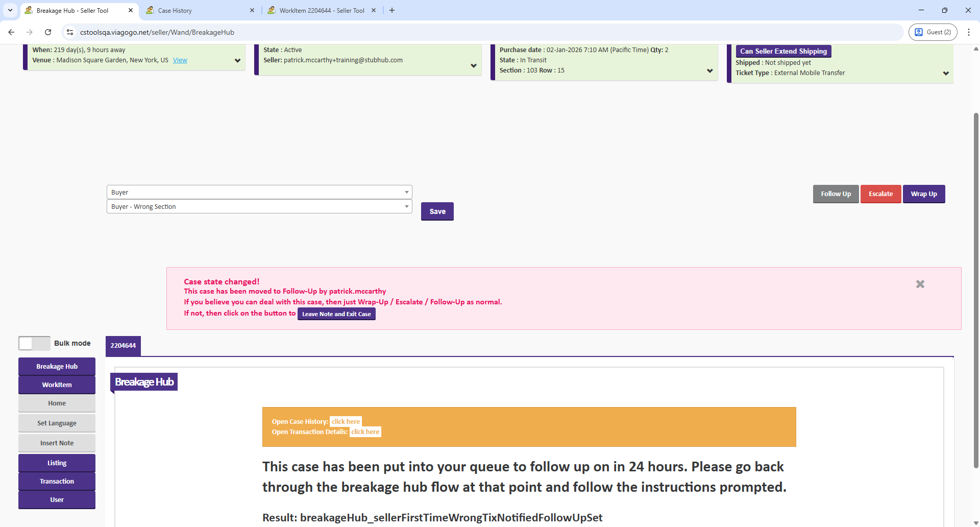Open a new browser tab with the plus icon
Image resolution: width=980 pixels, height=527 pixels.
[392, 10]
